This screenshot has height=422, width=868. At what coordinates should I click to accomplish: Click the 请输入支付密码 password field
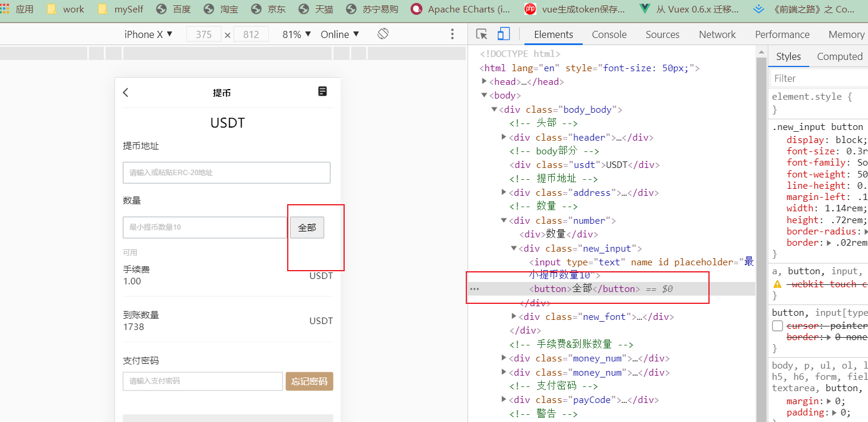(x=203, y=381)
